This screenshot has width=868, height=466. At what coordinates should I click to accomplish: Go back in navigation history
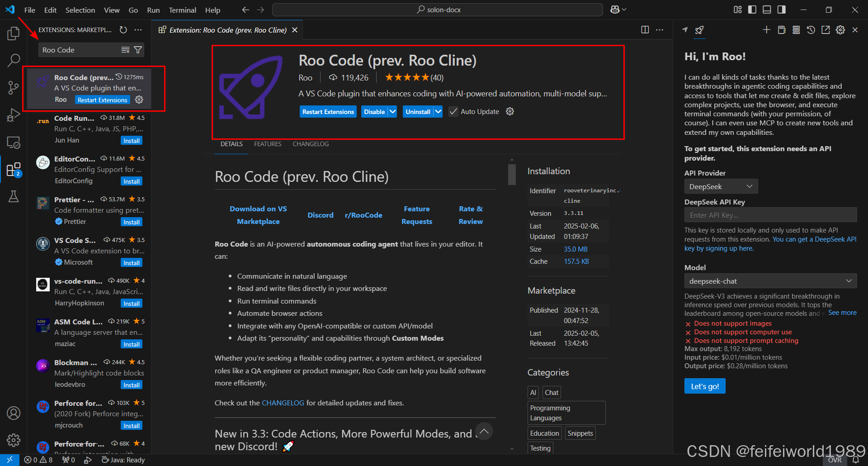245,10
